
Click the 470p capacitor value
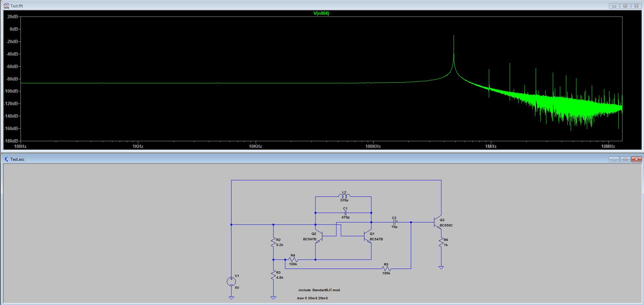click(x=346, y=217)
